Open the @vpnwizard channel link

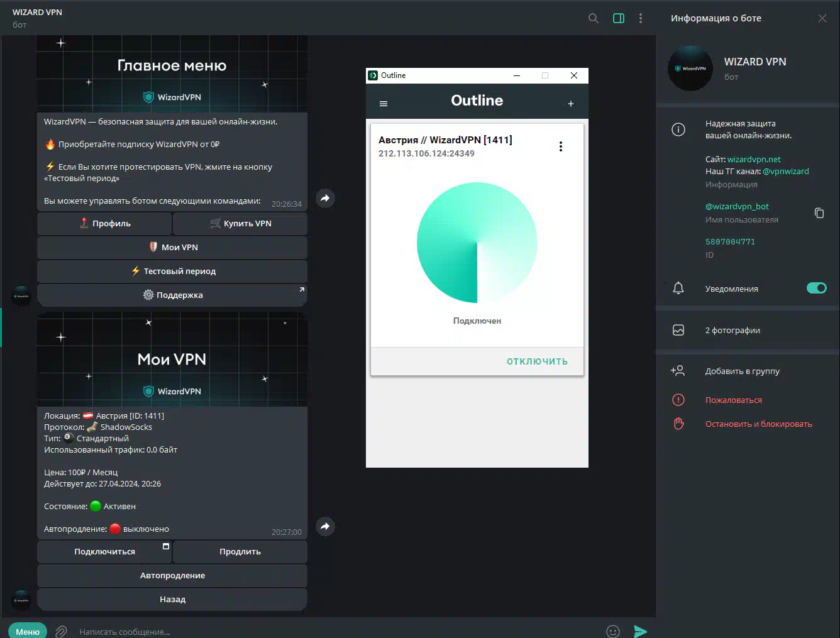click(786, 171)
